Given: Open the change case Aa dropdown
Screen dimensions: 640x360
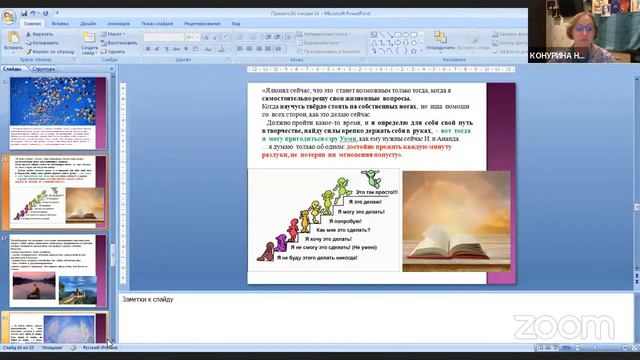Looking at the screenshot, I should 208,49.
